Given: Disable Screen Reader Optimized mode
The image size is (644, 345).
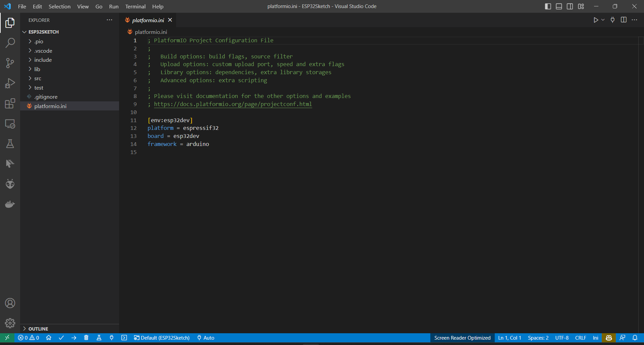Looking at the screenshot, I should 462,338.
